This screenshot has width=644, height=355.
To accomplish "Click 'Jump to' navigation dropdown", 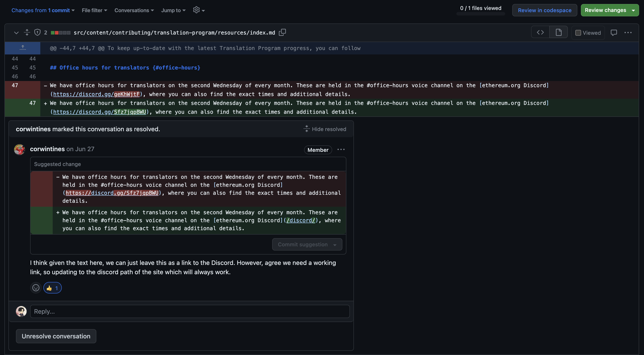I will click(x=173, y=10).
